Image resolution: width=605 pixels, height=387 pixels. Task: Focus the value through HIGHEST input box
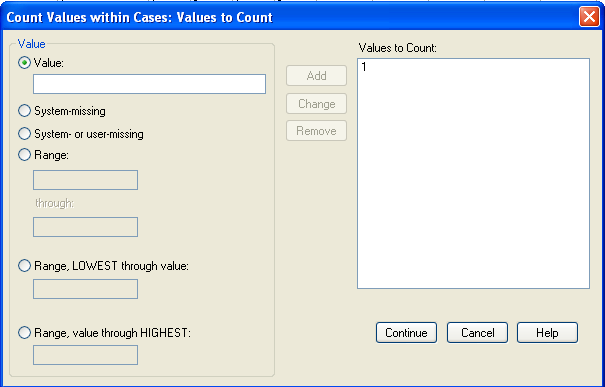coord(85,355)
